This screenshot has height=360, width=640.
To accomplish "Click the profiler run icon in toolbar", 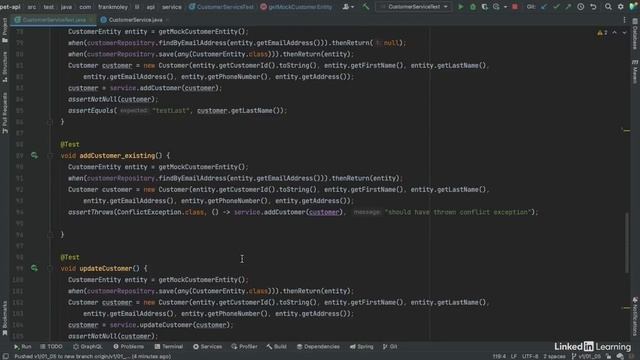I will [x=496, y=7].
